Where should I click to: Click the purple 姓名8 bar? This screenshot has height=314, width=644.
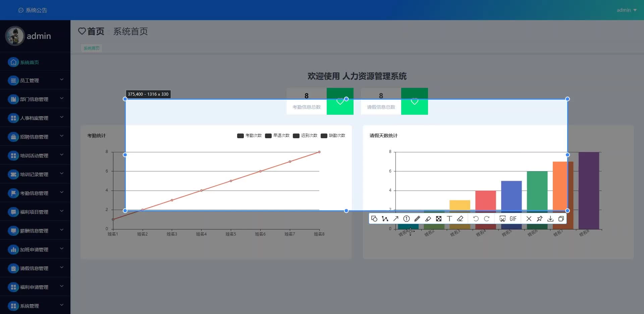pyautogui.click(x=589, y=191)
